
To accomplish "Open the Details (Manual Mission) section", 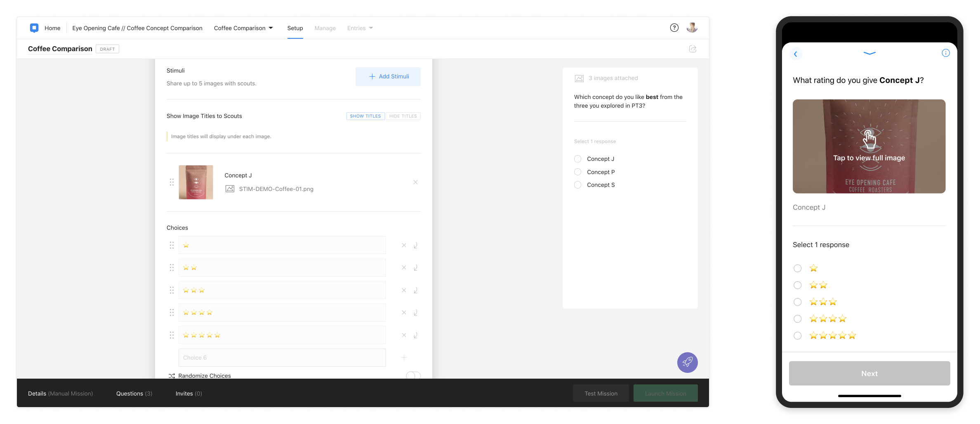I will (x=60, y=393).
